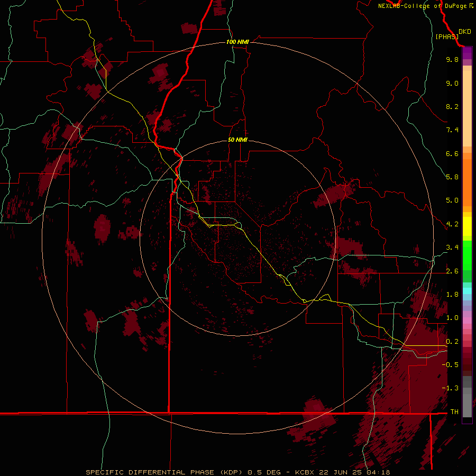This screenshot has width=476, height=476.
Task: Click the purple swatch atop the color bar
Action: tap(467, 53)
